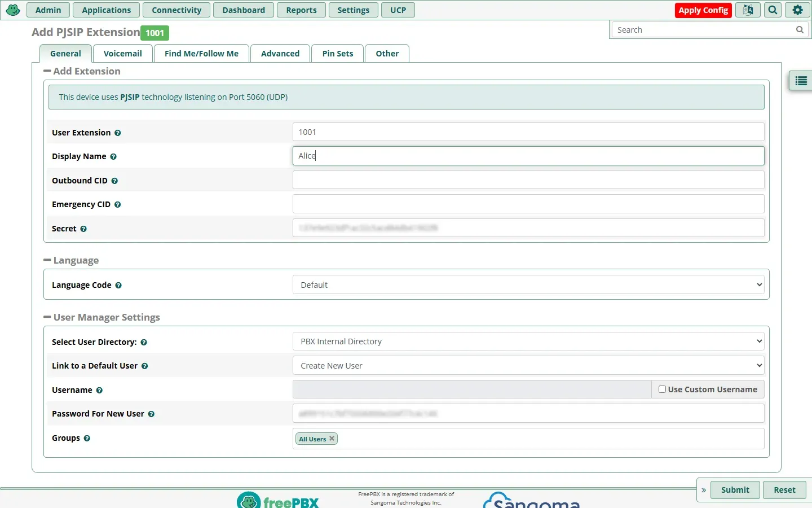The width and height of the screenshot is (812, 508).
Task: Open the Select User Directory dropdown
Action: pos(528,341)
